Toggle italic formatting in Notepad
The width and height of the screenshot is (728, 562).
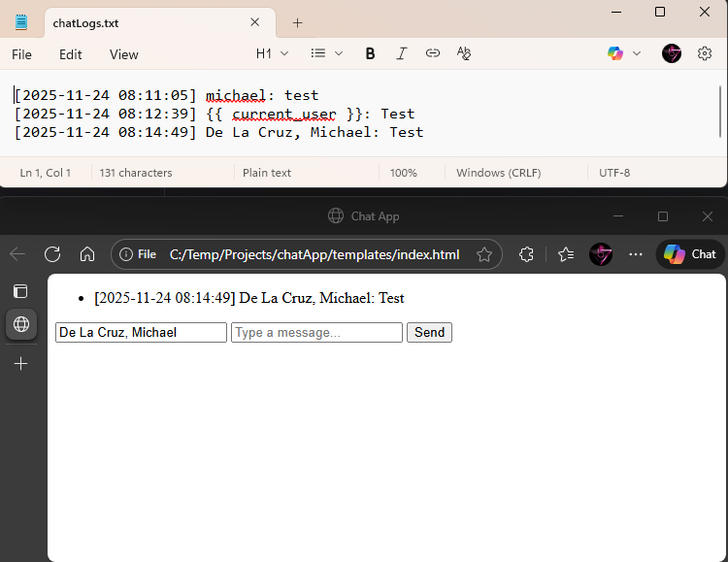tap(401, 54)
